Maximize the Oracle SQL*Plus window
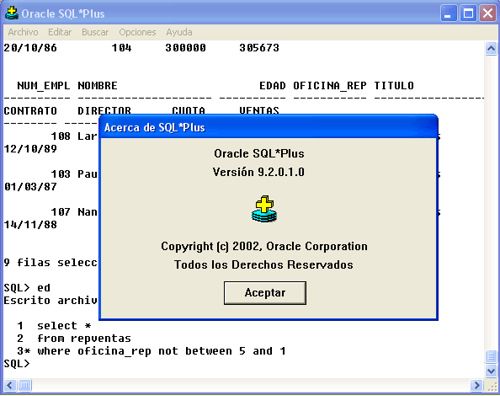The image size is (500, 396). click(468, 14)
